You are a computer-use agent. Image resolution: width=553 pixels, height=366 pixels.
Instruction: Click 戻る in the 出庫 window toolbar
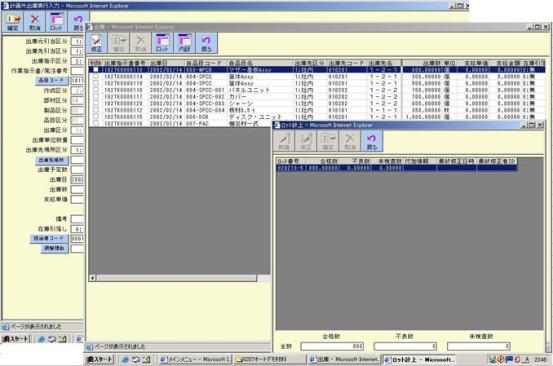point(207,43)
